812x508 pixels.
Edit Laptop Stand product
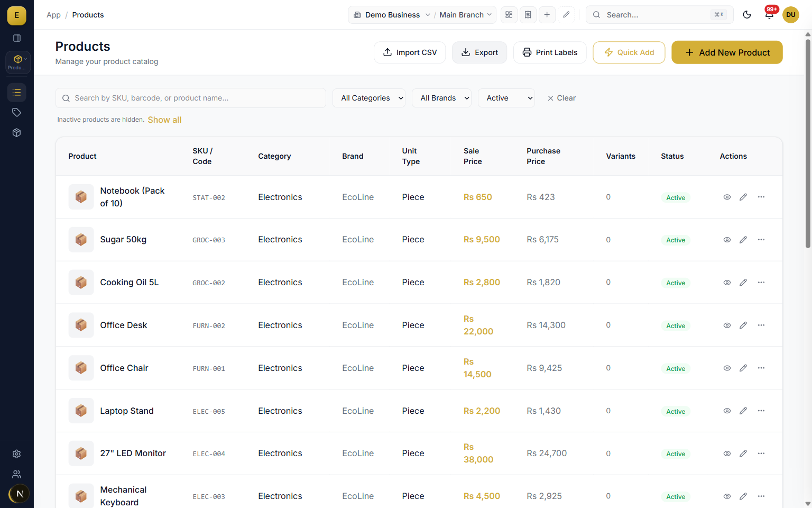tap(743, 411)
